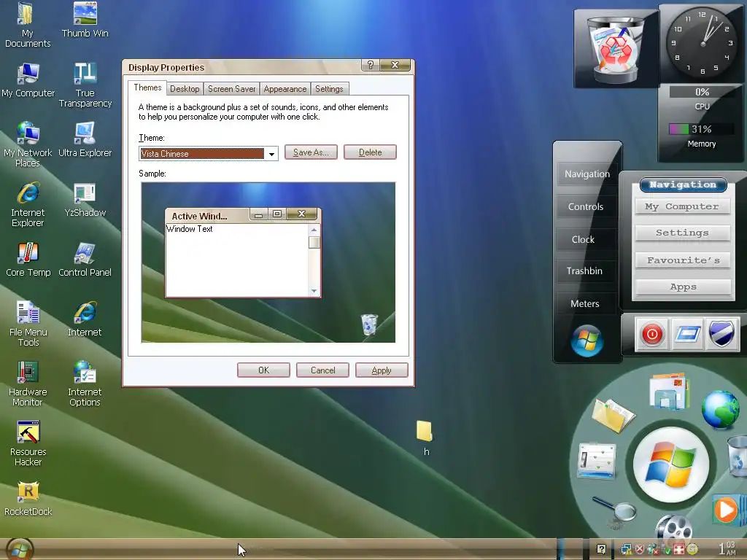Click the taskbar clock showing 1:03 AM
The width and height of the screenshot is (747, 560).
tap(727, 548)
